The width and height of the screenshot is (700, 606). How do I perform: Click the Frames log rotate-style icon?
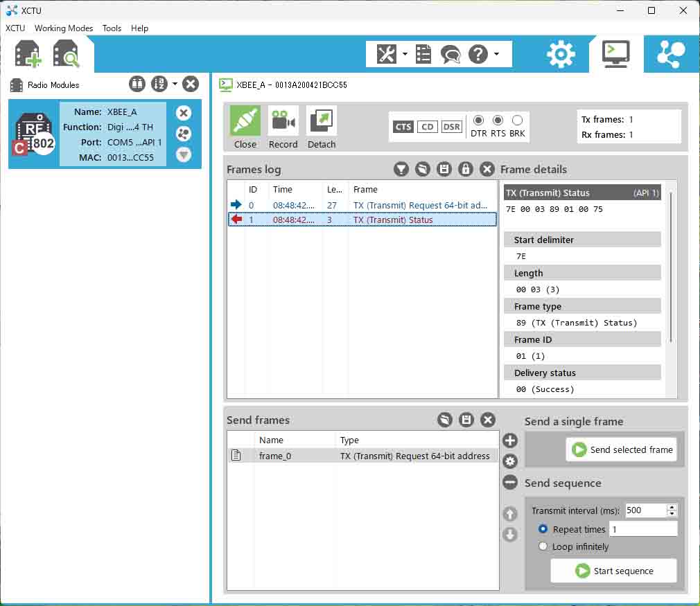point(423,169)
